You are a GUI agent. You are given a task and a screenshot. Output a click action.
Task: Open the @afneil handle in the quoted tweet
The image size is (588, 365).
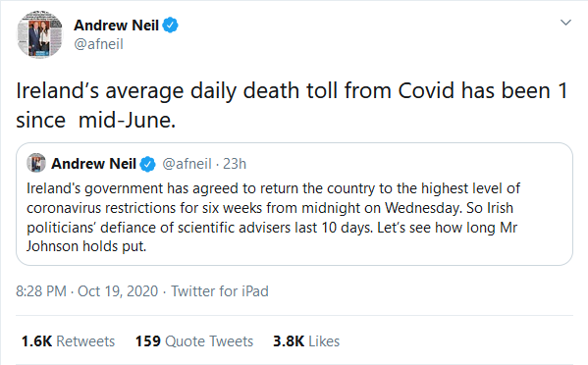[x=187, y=164]
